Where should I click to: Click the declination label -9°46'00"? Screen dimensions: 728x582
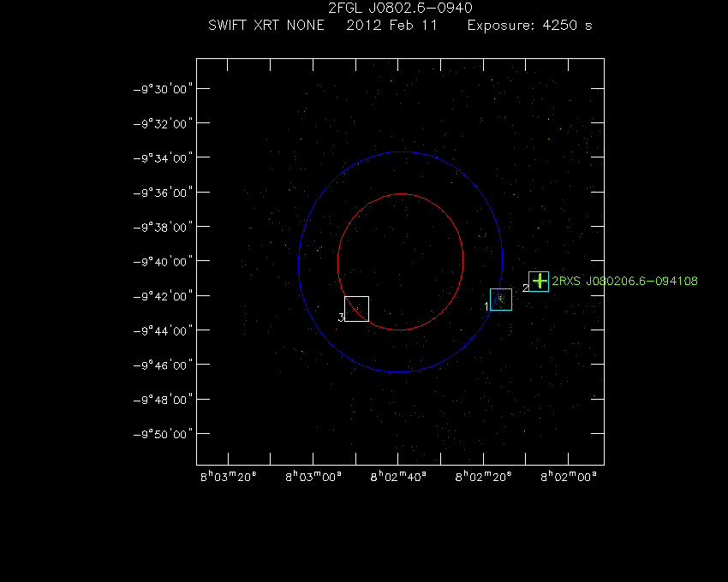pos(163,365)
